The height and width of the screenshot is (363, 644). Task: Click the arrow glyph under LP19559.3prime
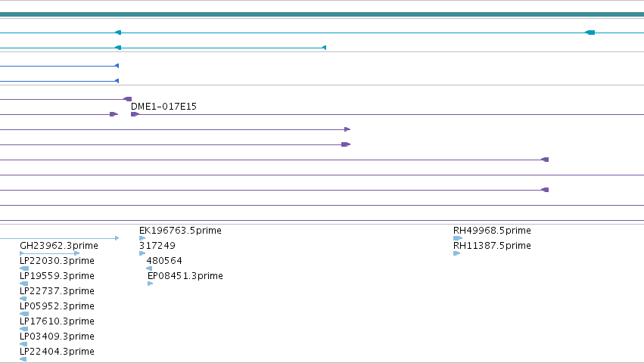click(x=23, y=284)
